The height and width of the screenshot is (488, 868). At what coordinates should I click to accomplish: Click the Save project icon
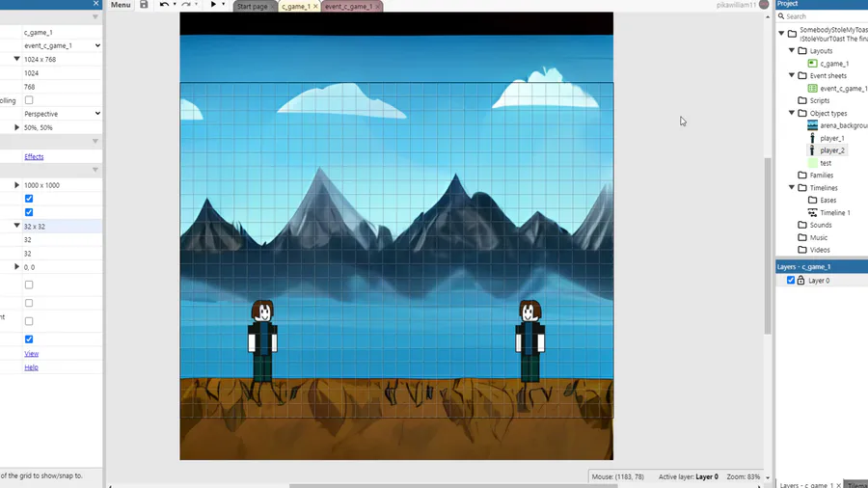click(x=144, y=5)
